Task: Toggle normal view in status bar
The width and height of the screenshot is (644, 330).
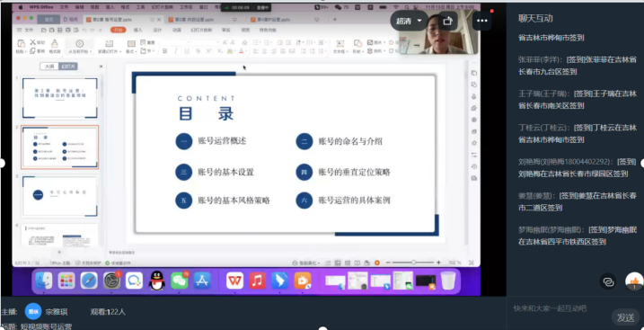Action: pos(338,263)
